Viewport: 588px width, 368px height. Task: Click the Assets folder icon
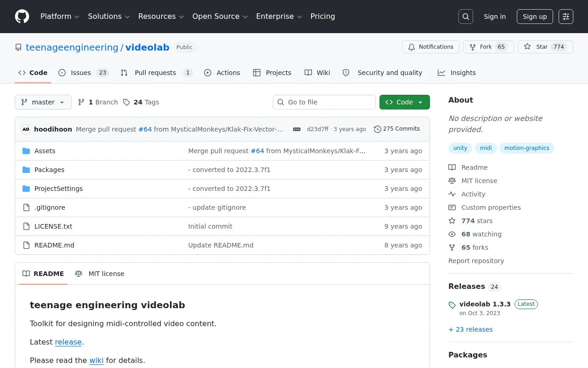click(26, 151)
